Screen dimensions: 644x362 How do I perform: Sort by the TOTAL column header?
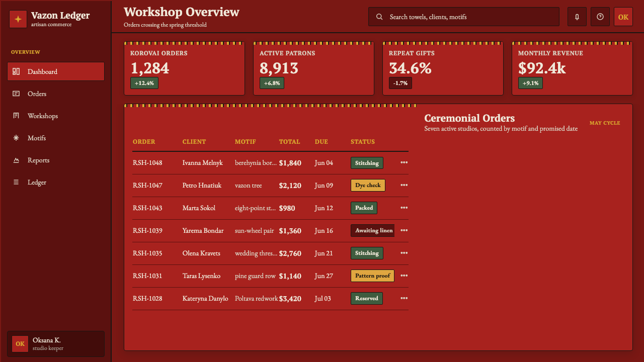pyautogui.click(x=290, y=142)
